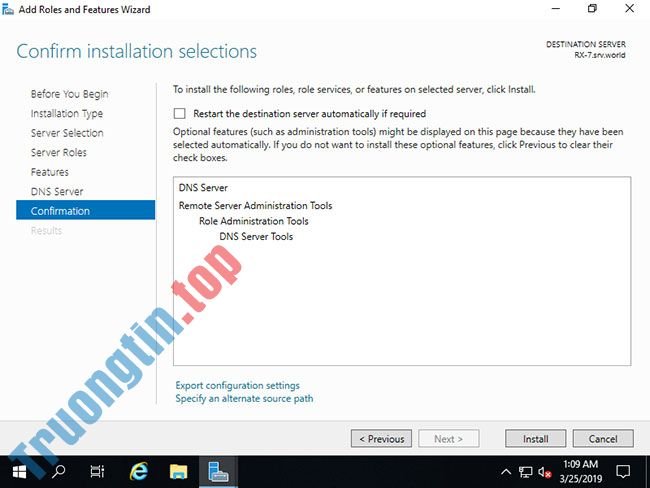Image resolution: width=650 pixels, height=488 pixels.
Task: Click the RX-7.srv.world destination server text
Action: pyautogui.click(x=599, y=55)
